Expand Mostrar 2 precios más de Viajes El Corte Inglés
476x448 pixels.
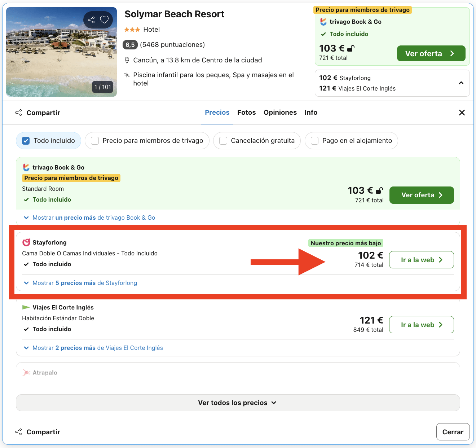pyautogui.click(x=97, y=348)
